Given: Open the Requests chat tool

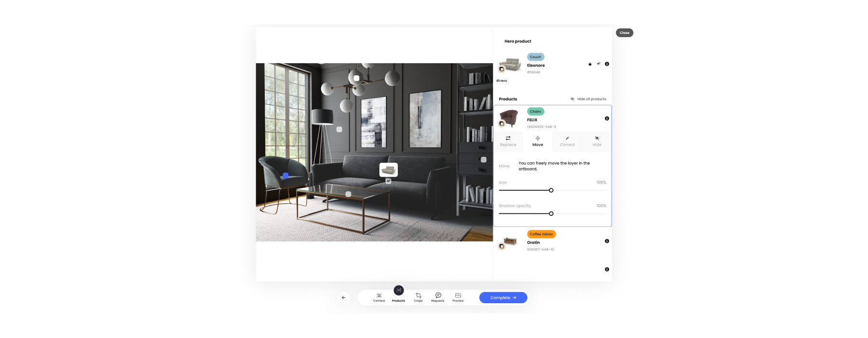Looking at the screenshot, I should pyautogui.click(x=438, y=297).
